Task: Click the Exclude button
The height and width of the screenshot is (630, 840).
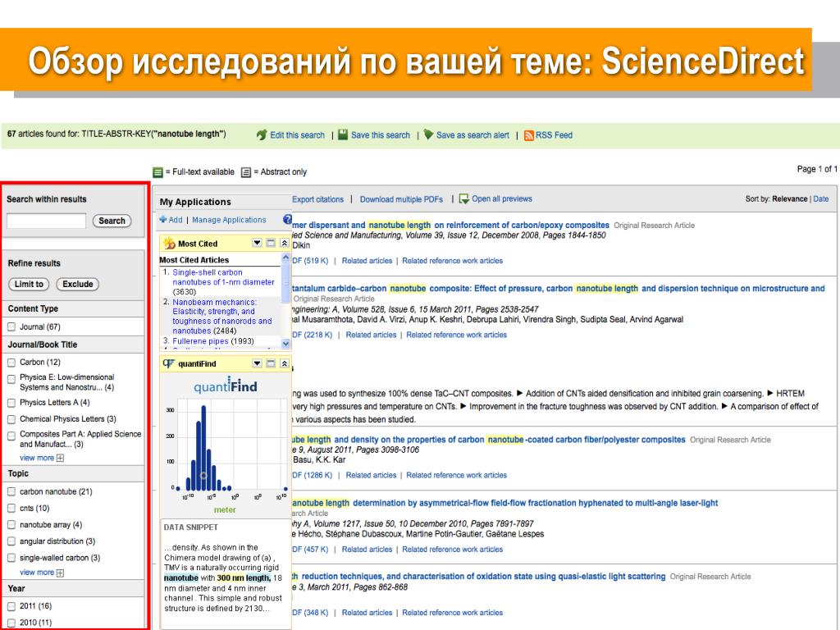Action: point(78,284)
